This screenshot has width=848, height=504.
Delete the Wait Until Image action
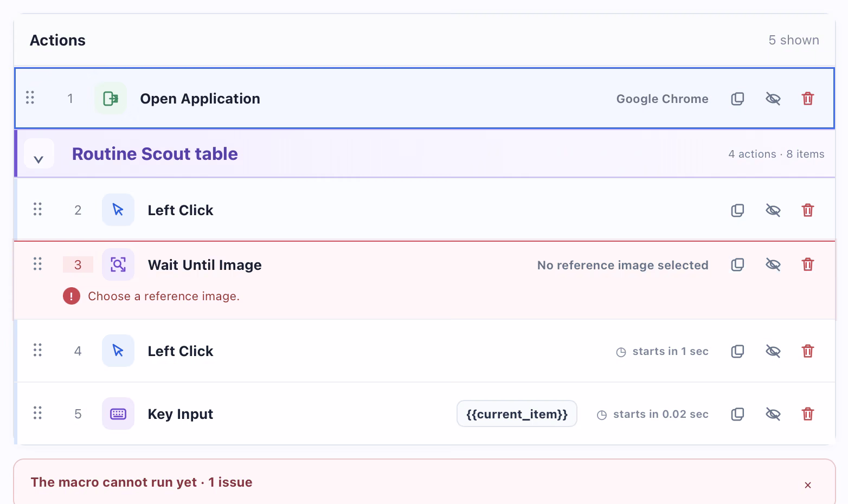pos(808,265)
